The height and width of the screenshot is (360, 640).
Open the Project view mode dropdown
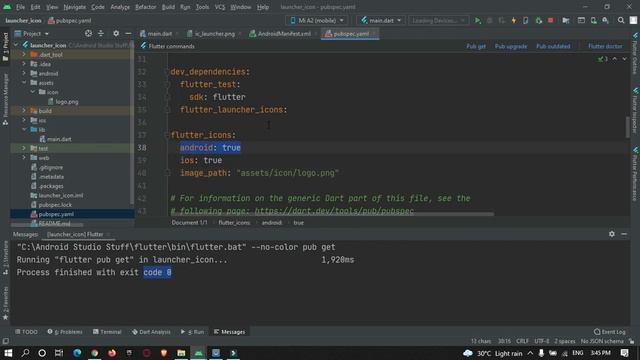32,33
